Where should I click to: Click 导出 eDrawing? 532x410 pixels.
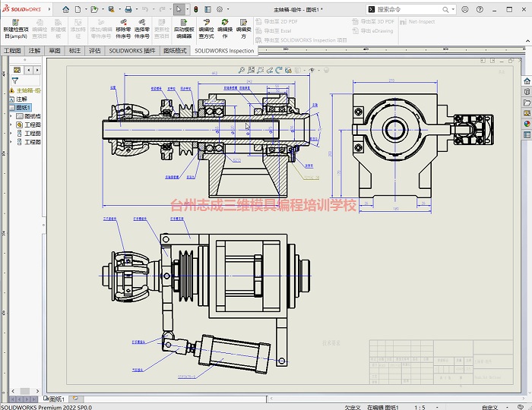coord(372,31)
